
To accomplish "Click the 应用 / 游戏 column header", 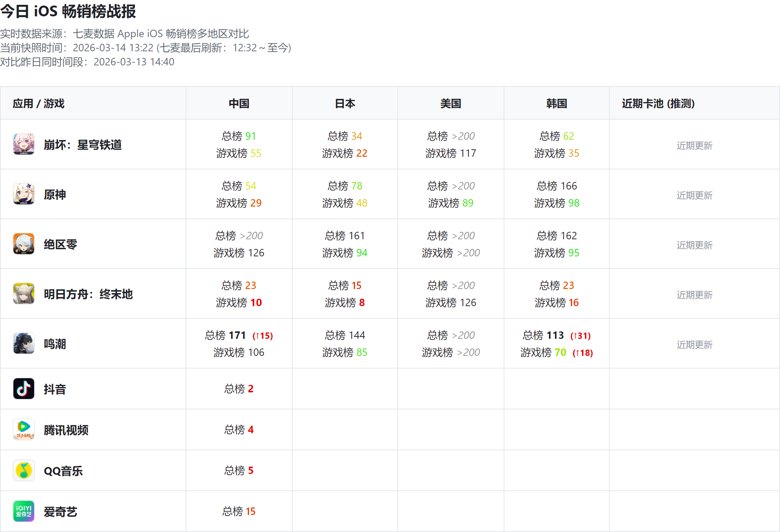I will coord(39,103).
